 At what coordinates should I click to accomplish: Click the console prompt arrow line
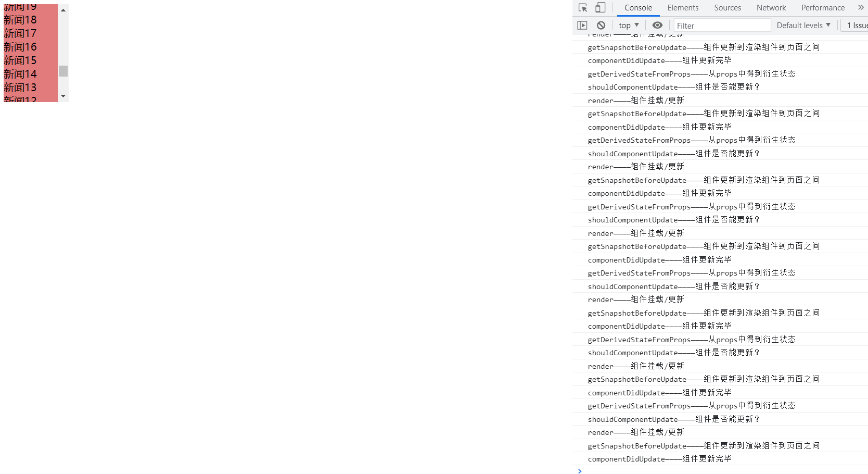click(x=720, y=470)
